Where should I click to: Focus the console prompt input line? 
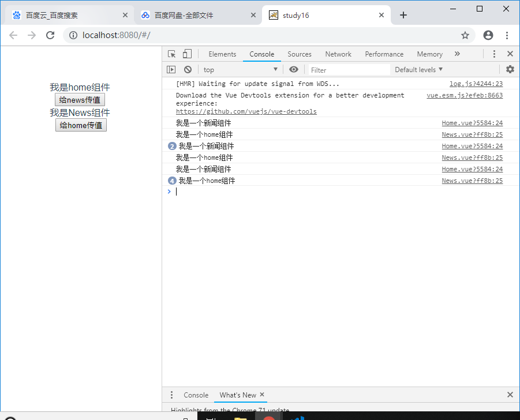click(345, 192)
